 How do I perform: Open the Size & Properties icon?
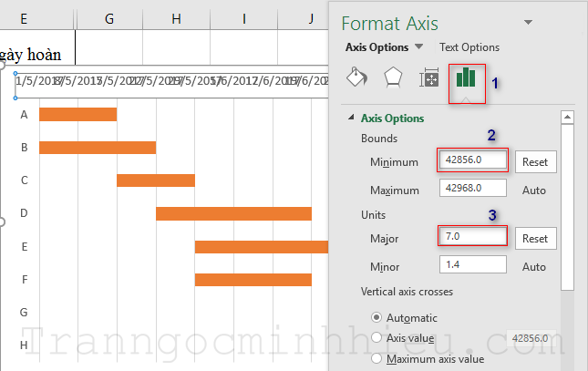click(x=429, y=79)
